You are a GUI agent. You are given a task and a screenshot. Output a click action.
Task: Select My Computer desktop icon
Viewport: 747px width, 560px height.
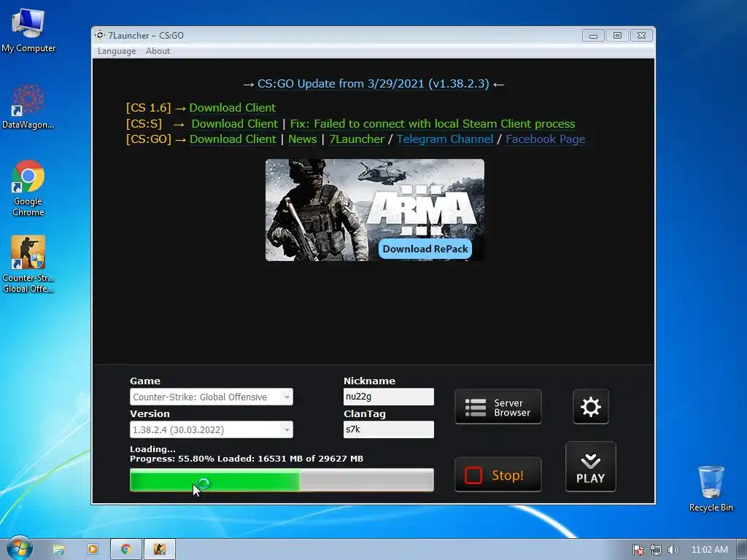(x=28, y=31)
